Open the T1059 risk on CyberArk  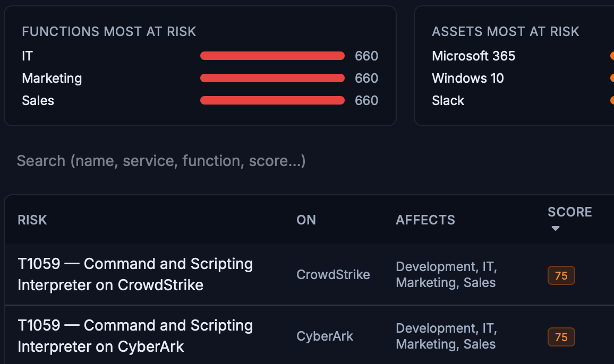pos(135,336)
